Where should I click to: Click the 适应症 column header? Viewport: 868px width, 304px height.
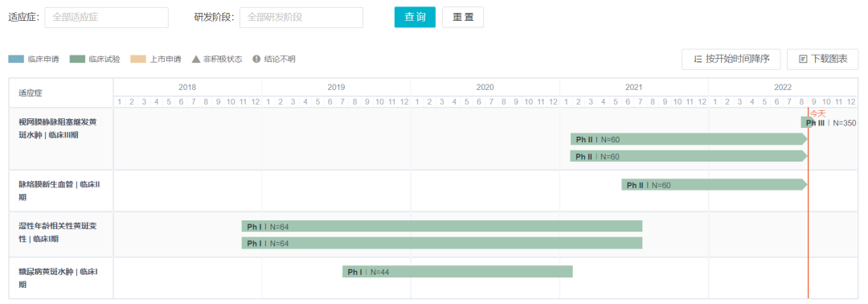(x=30, y=92)
